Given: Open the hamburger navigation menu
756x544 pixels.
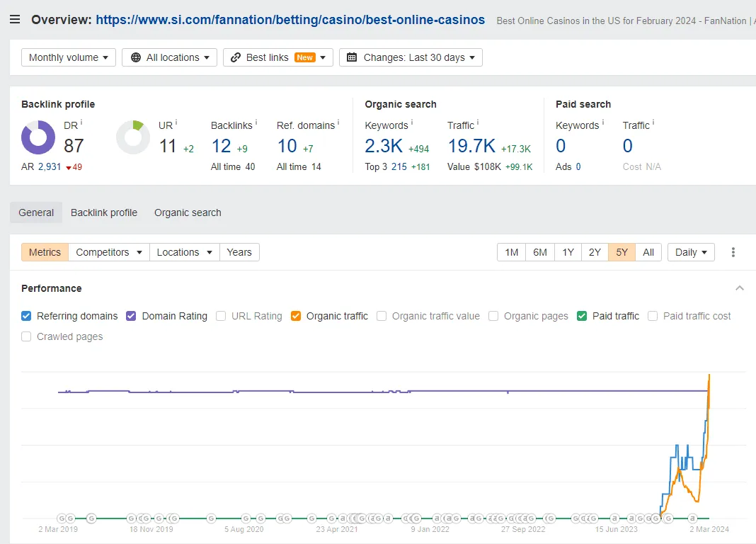Looking at the screenshot, I should tap(15, 19).
